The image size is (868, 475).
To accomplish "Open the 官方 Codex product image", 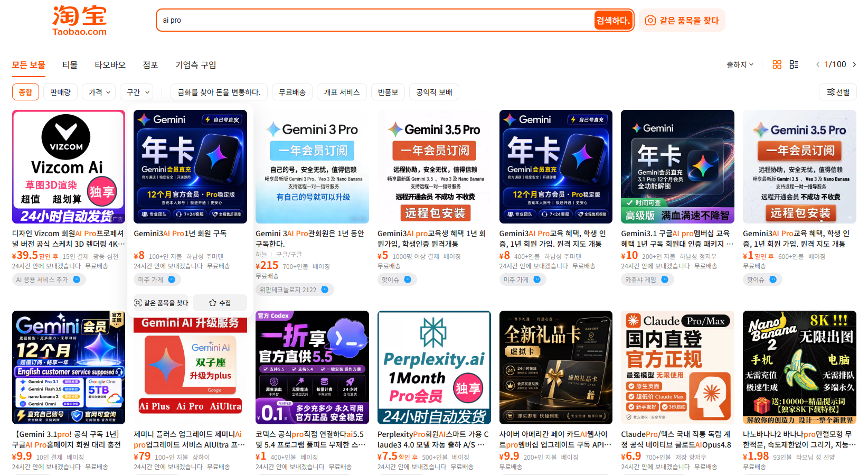I will pyautogui.click(x=312, y=367).
